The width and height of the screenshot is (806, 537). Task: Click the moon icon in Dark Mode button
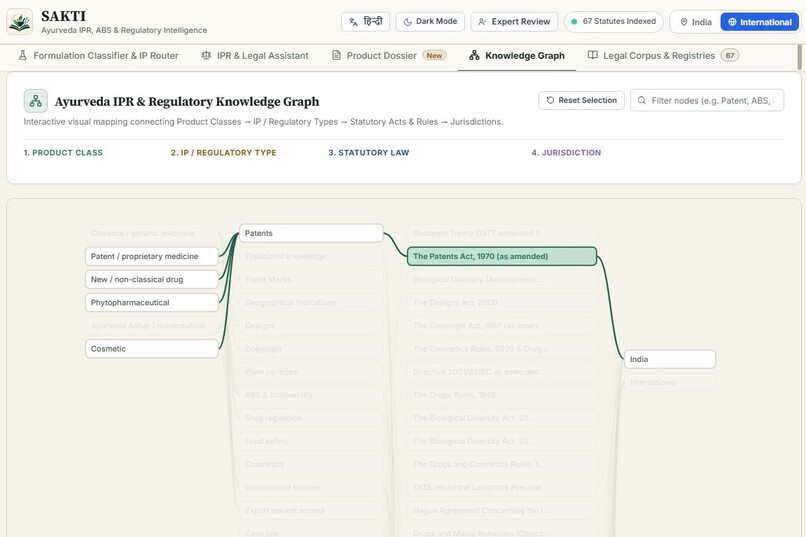click(x=408, y=22)
